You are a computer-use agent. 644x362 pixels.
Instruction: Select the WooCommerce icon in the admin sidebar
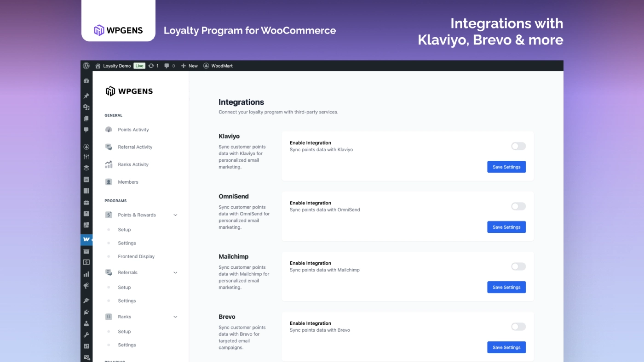pyautogui.click(x=86, y=239)
